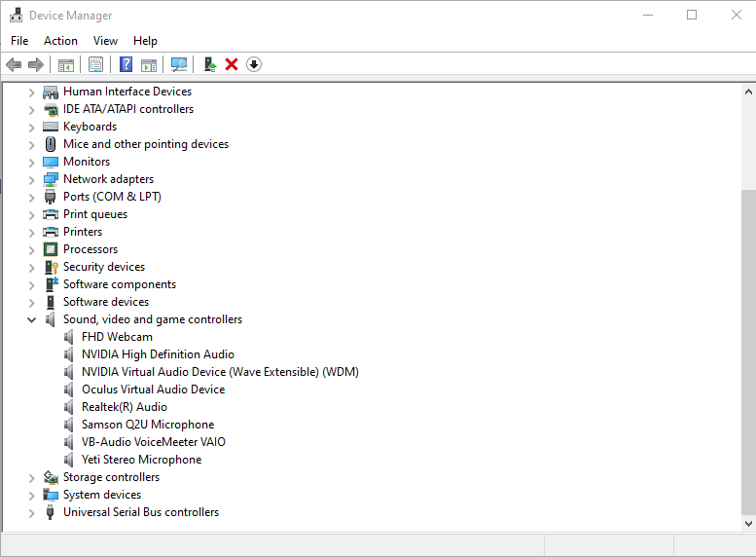Toggle the action pane toolbar icon
Viewport: 756px width, 557px height.
point(149,64)
